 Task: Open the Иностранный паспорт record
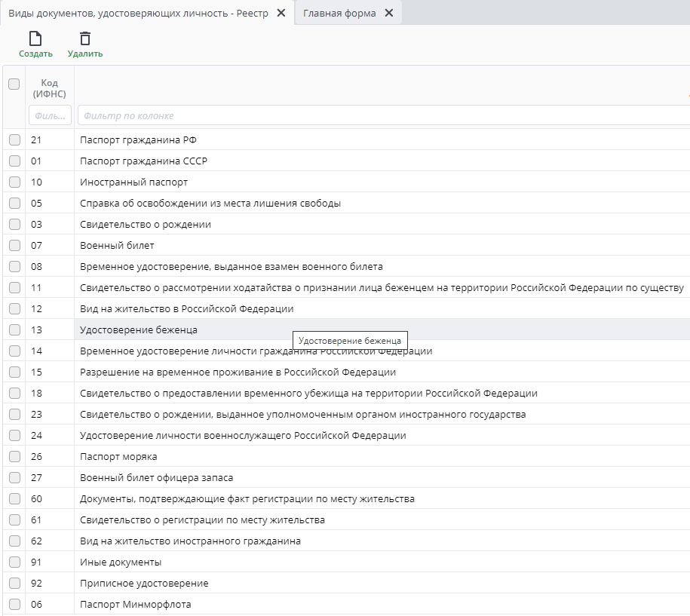(133, 182)
